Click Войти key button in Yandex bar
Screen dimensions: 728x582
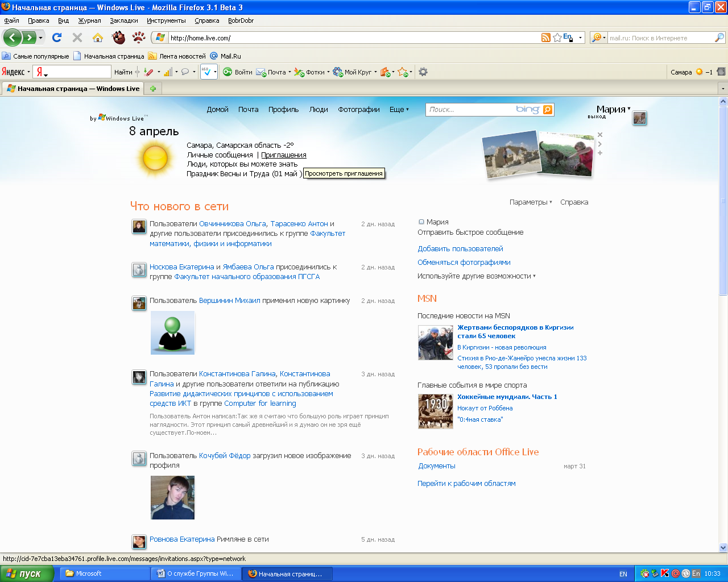[x=237, y=72]
